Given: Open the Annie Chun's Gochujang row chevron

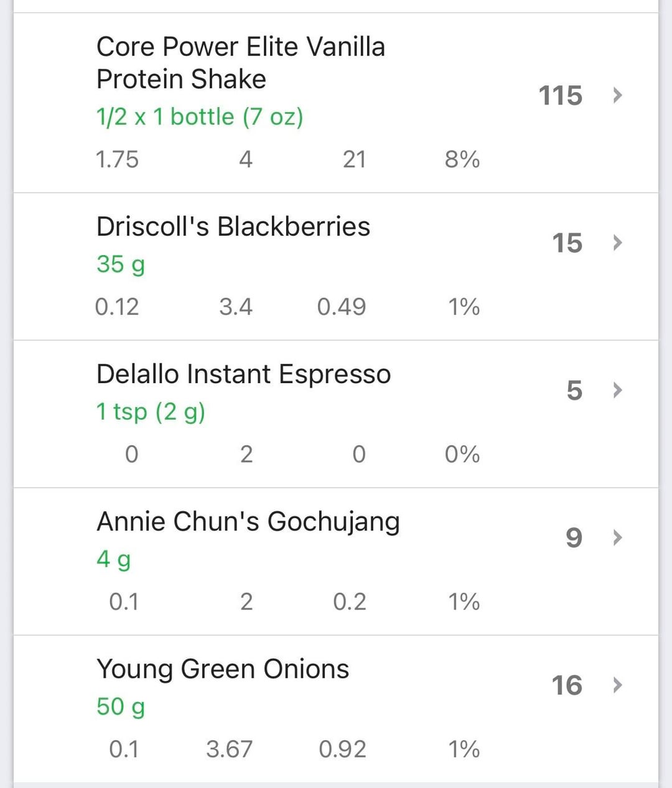Looking at the screenshot, I should coord(617,537).
